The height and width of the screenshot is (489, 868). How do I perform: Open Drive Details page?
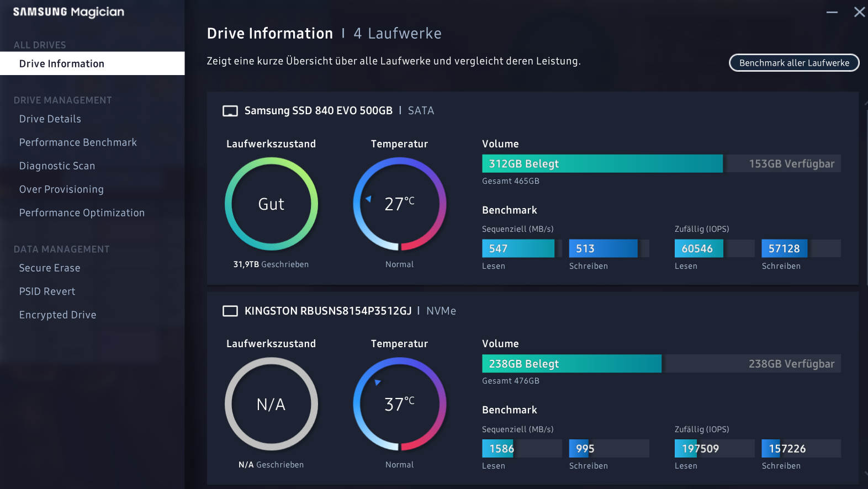click(50, 119)
